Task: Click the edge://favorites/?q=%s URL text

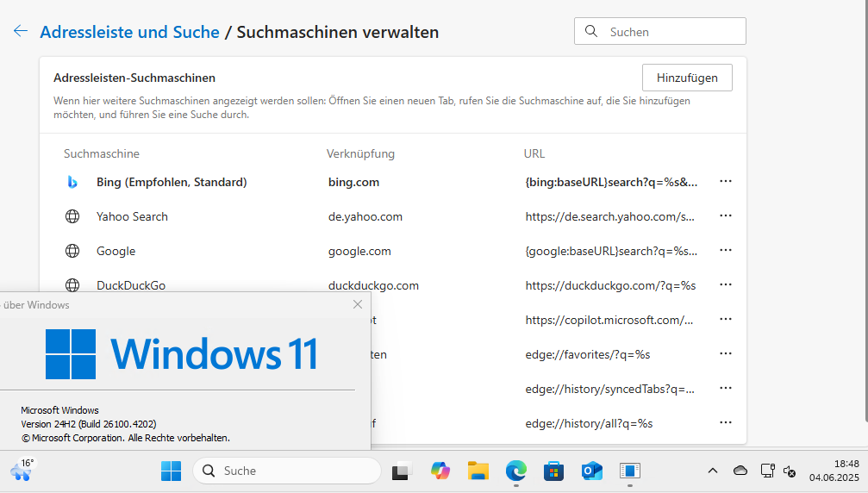Action: 588,354
